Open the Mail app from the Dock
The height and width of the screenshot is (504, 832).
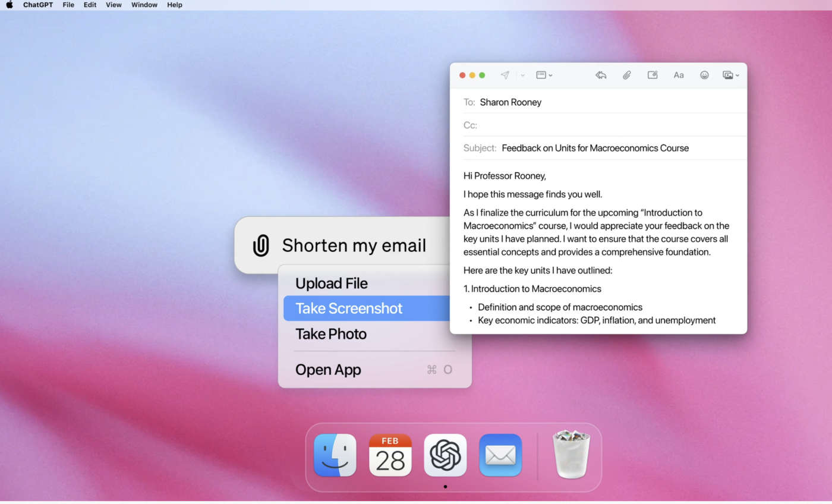tap(500, 455)
